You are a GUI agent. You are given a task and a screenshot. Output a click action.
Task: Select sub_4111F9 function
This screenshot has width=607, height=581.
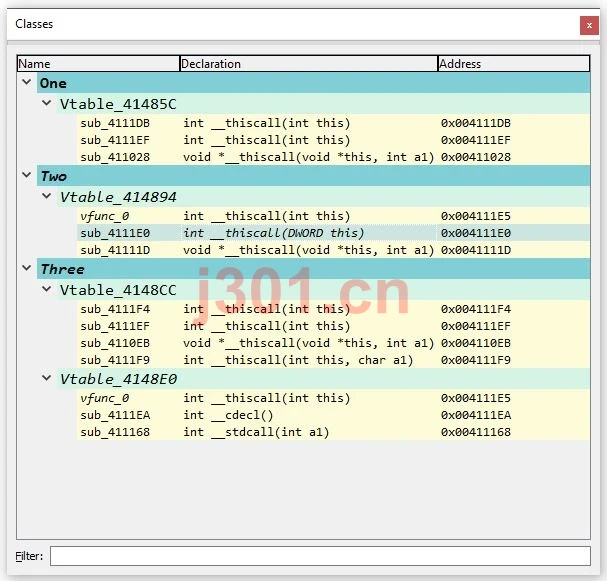[x=115, y=360]
